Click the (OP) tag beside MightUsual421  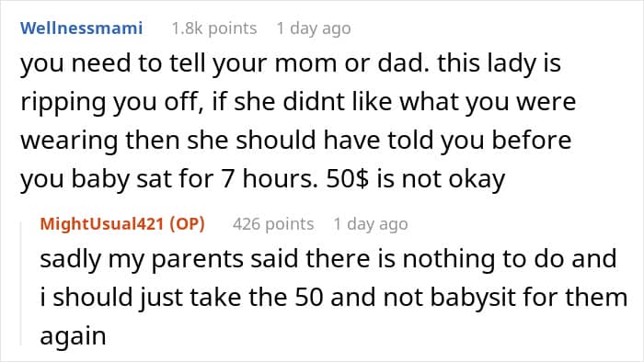click(187, 224)
